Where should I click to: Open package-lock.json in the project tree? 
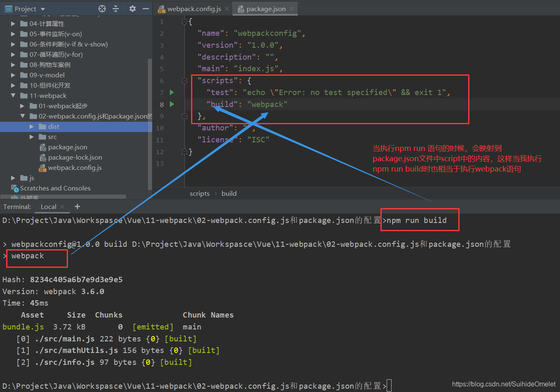coord(75,158)
